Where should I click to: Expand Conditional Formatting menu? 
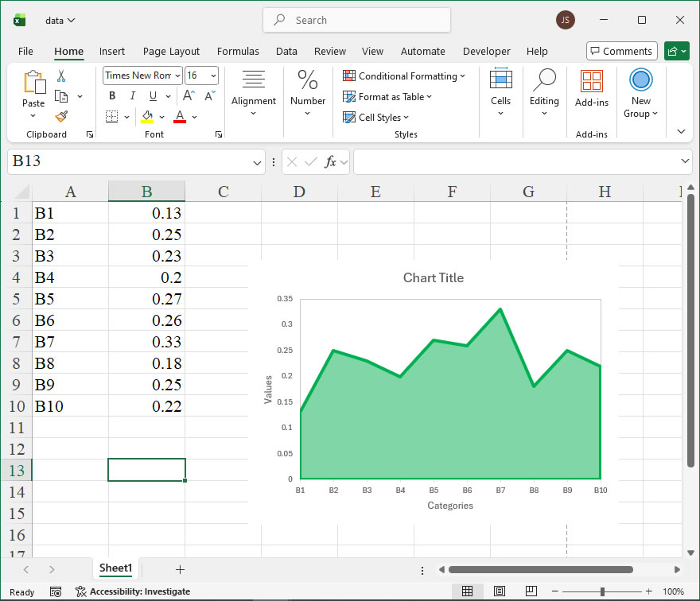pos(404,76)
